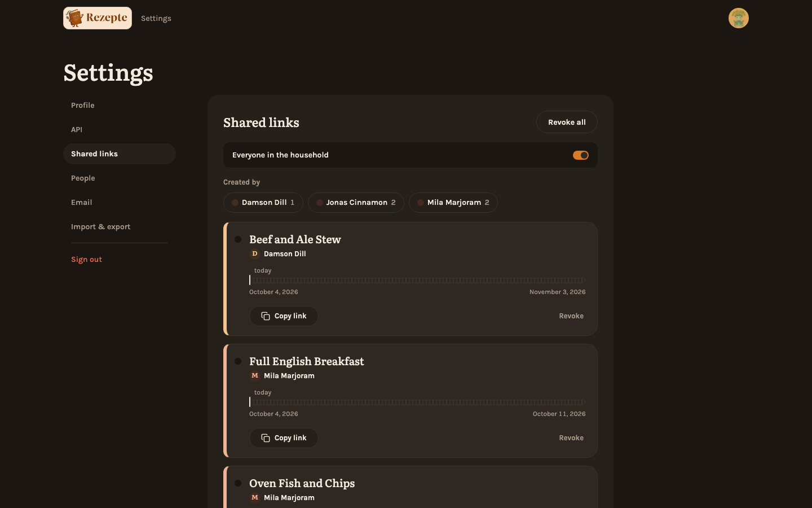Screen dimensions: 812x508
Task: Click the copy icon on Full English Breakfast
Action: click(x=266, y=438)
